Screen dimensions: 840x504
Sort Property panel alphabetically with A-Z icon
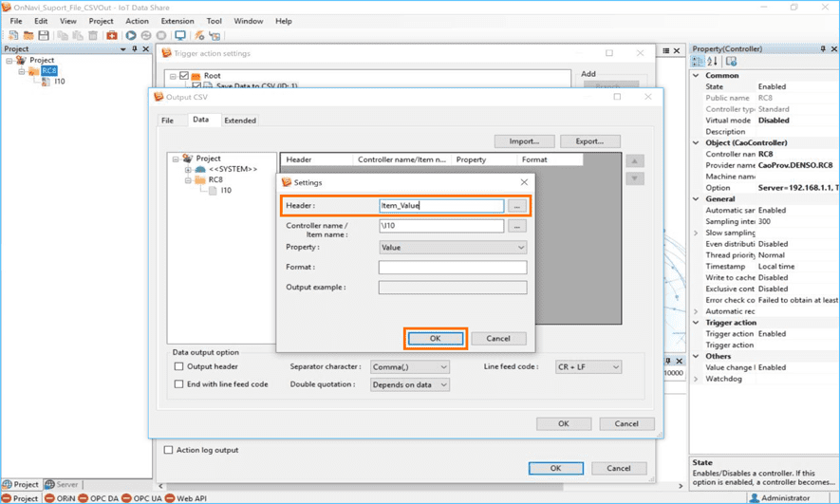pos(712,61)
